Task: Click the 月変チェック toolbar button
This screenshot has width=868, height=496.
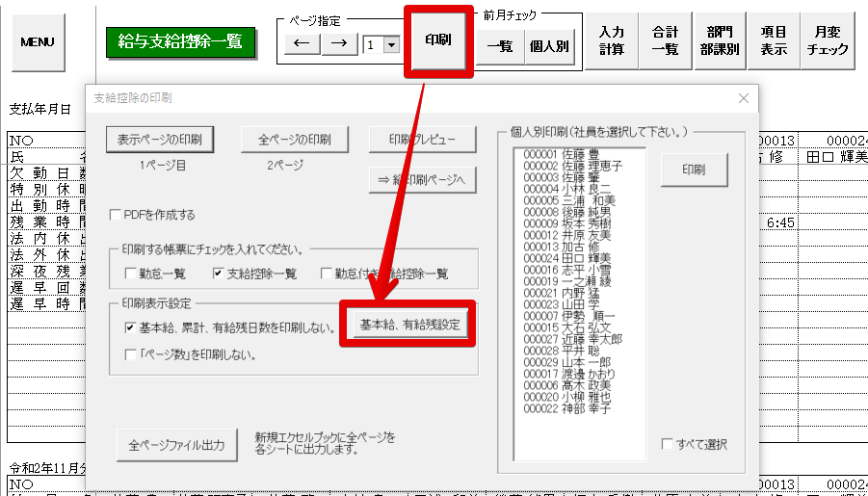Action: [828, 41]
